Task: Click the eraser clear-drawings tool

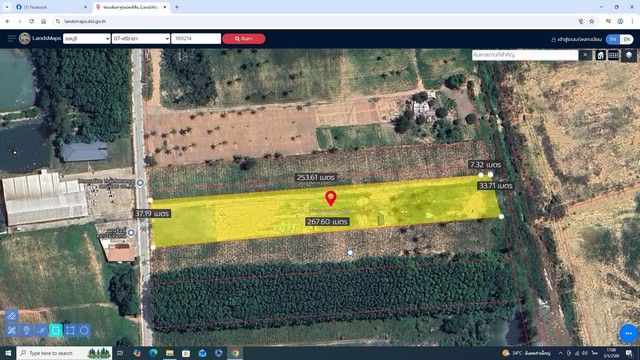Action: point(11,316)
